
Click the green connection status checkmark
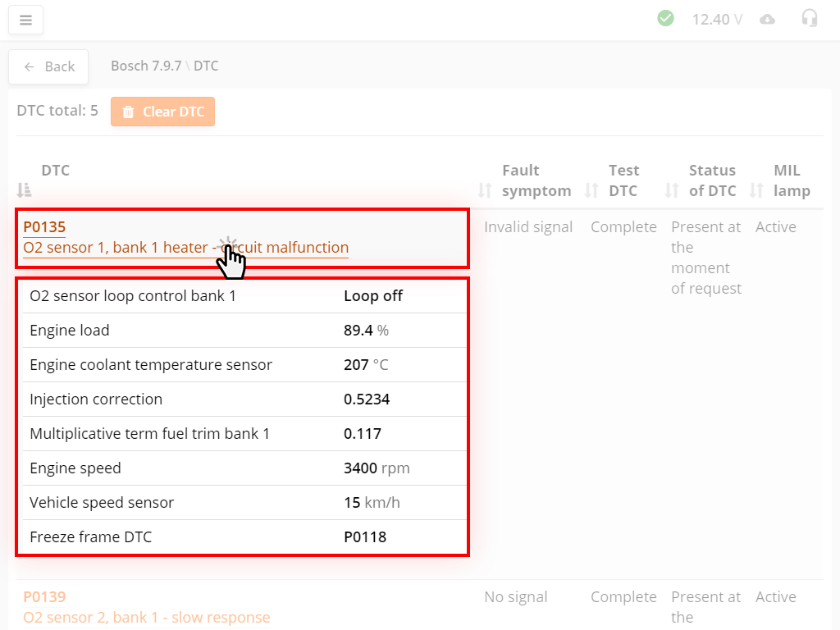point(665,18)
